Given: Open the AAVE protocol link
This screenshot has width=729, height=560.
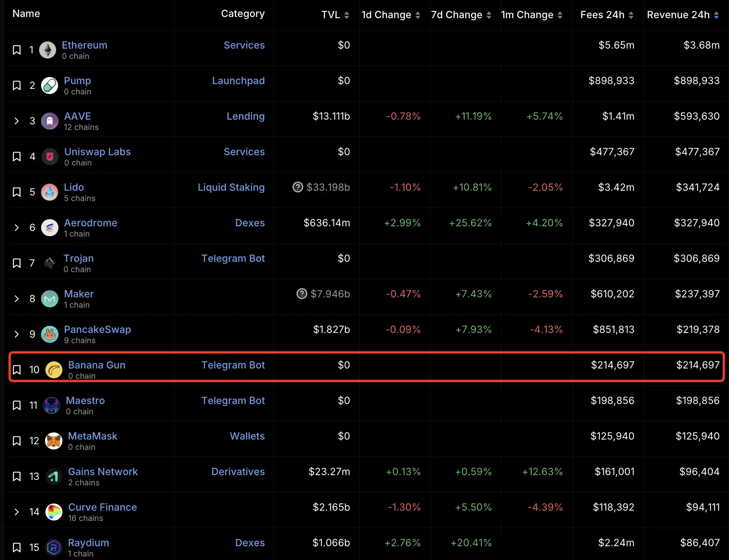Looking at the screenshot, I should point(77,116).
